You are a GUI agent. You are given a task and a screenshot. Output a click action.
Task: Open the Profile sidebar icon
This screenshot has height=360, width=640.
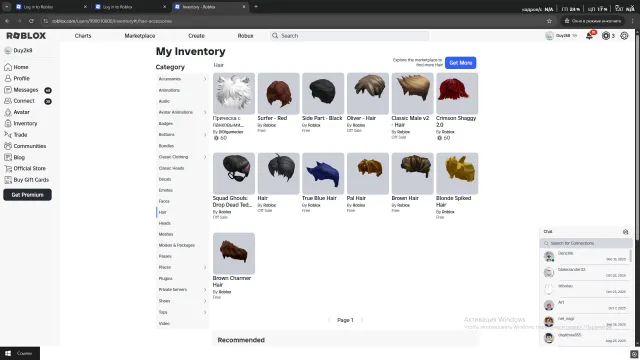coord(8,78)
